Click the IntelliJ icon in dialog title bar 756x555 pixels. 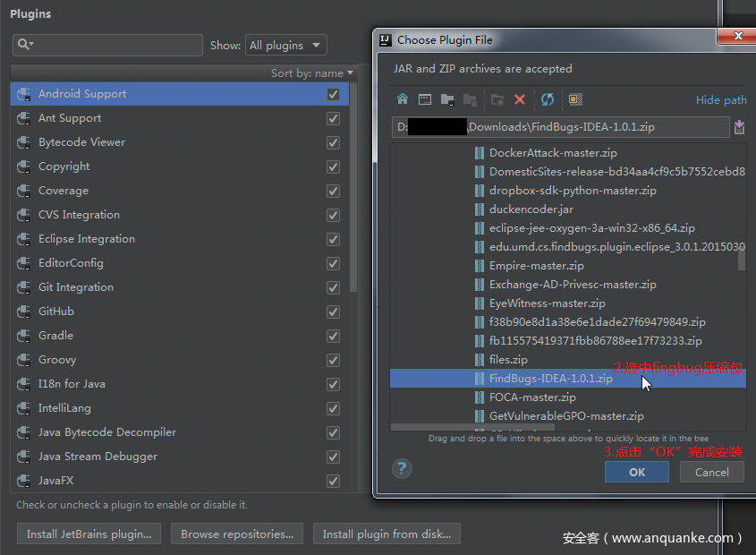(386, 40)
